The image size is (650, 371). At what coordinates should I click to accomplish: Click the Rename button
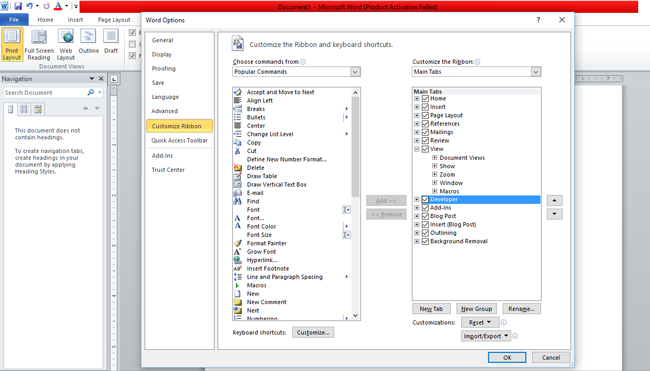point(521,309)
